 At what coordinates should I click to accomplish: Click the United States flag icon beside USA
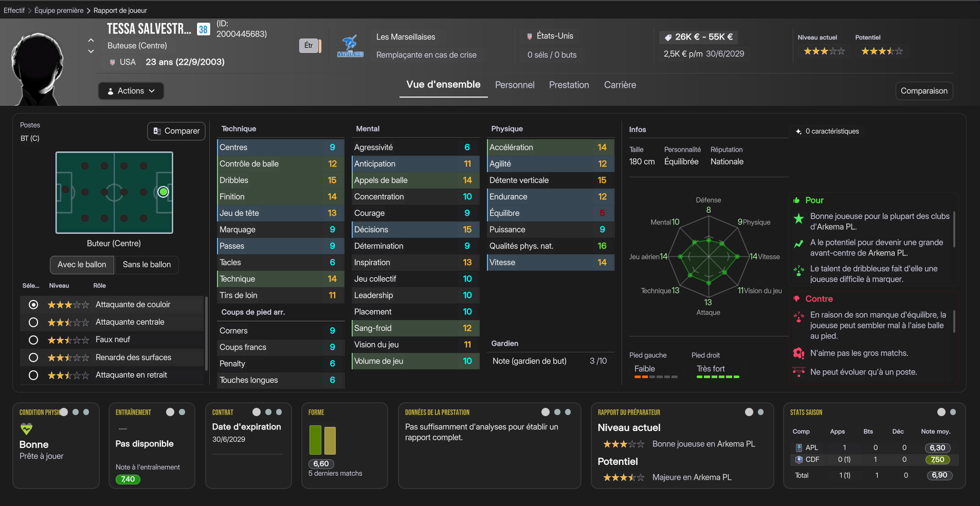click(112, 62)
